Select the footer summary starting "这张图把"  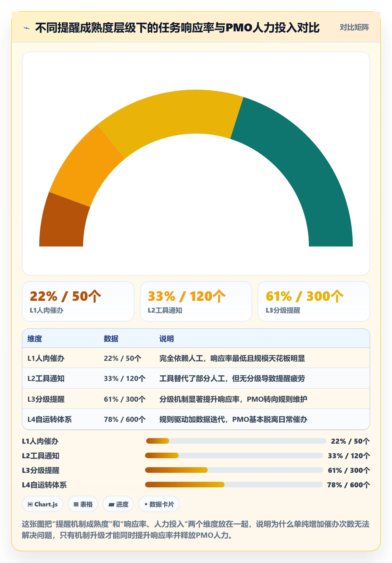click(196, 529)
